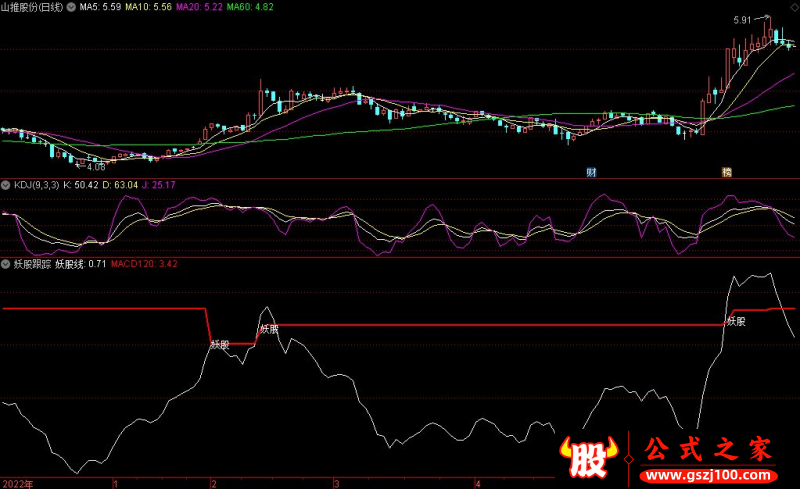Viewport: 800px width, 489px height.
Task: Click the rightmost 妖股 signal label
Action: point(736,321)
